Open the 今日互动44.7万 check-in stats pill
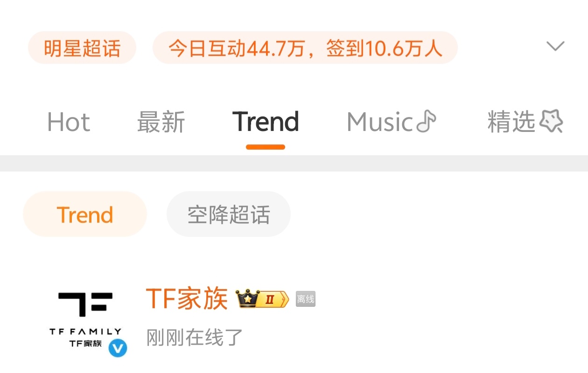 pyautogui.click(x=305, y=48)
